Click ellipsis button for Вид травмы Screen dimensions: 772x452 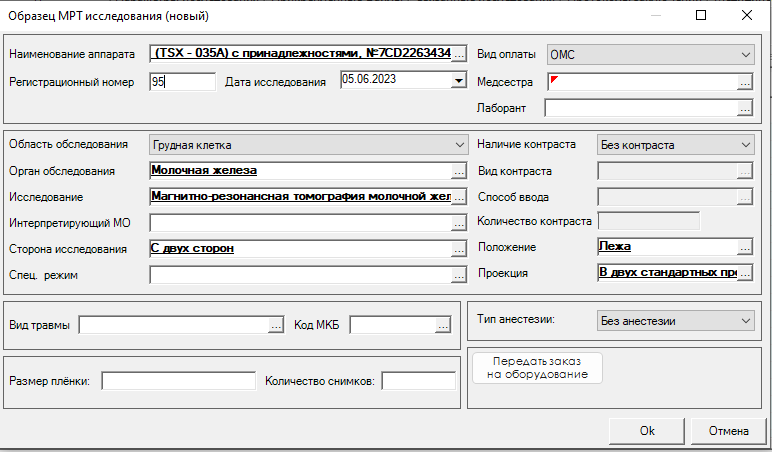click(x=276, y=325)
